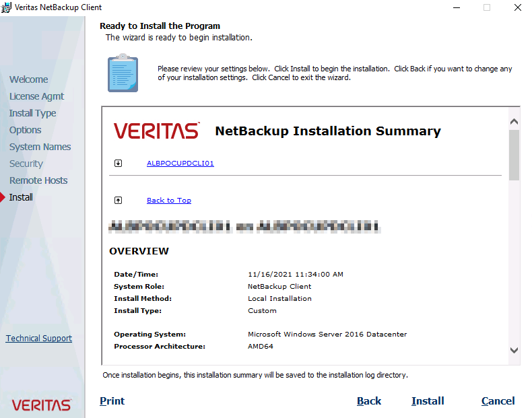Print the installation summary
The width and height of the screenshot is (532, 418).
pos(112,401)
